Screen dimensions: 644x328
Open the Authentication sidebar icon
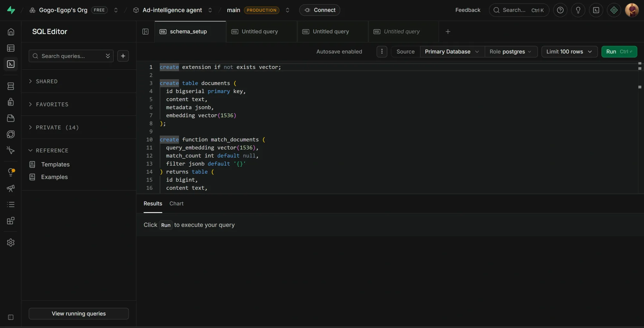coord(11,102)
